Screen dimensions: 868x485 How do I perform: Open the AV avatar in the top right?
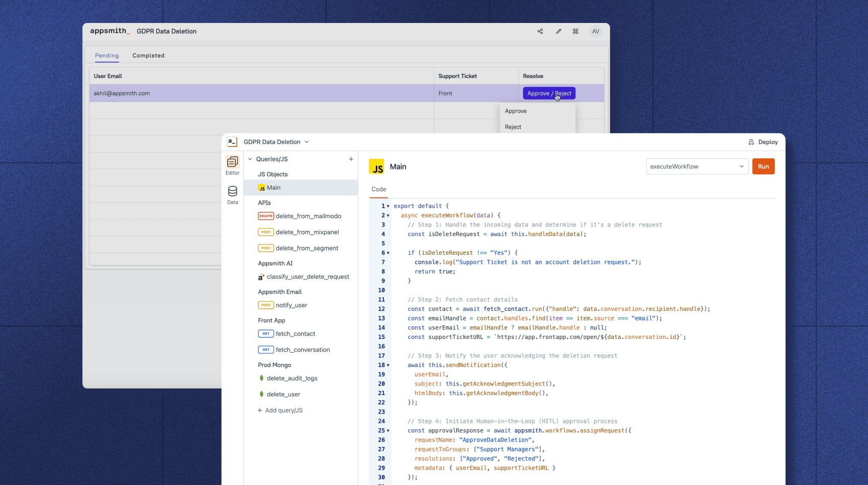[595, 31]
